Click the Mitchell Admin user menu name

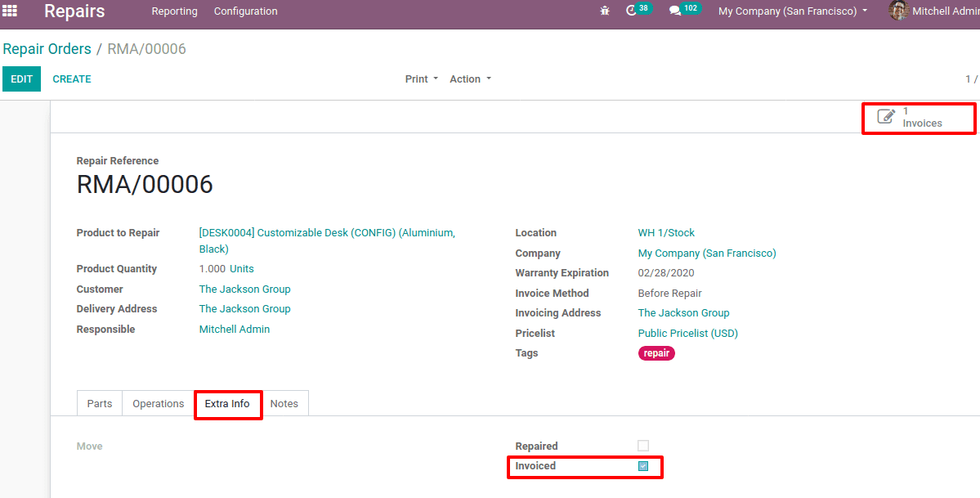(946, 11)
